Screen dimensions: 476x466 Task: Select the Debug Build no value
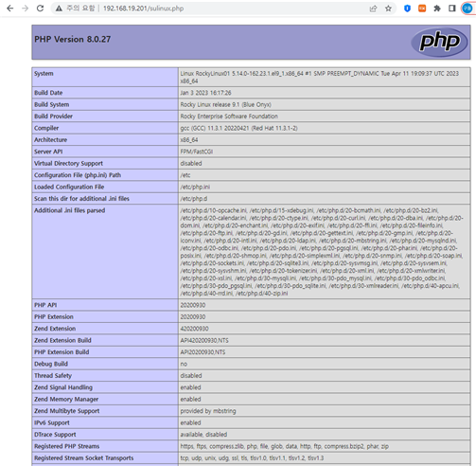184,364
